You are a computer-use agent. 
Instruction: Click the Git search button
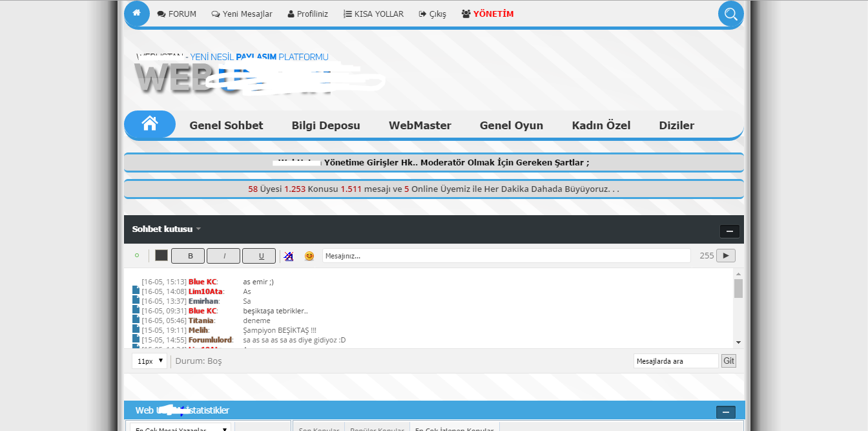pyautogui.click(x=728, y=361)
